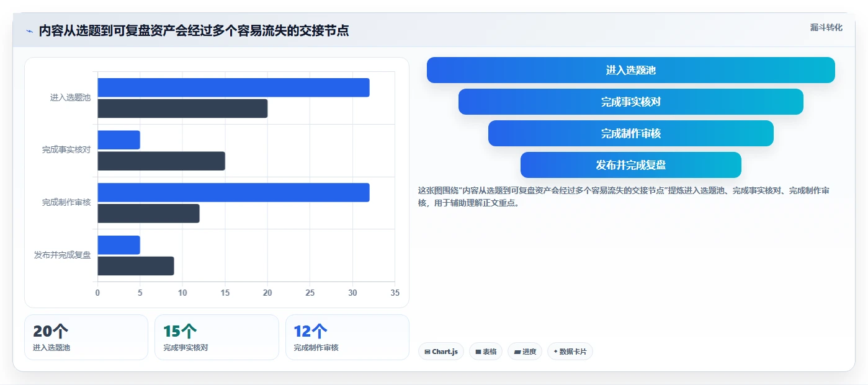Click the 发布并完成复盘 chart axis label

pos(62,255)
